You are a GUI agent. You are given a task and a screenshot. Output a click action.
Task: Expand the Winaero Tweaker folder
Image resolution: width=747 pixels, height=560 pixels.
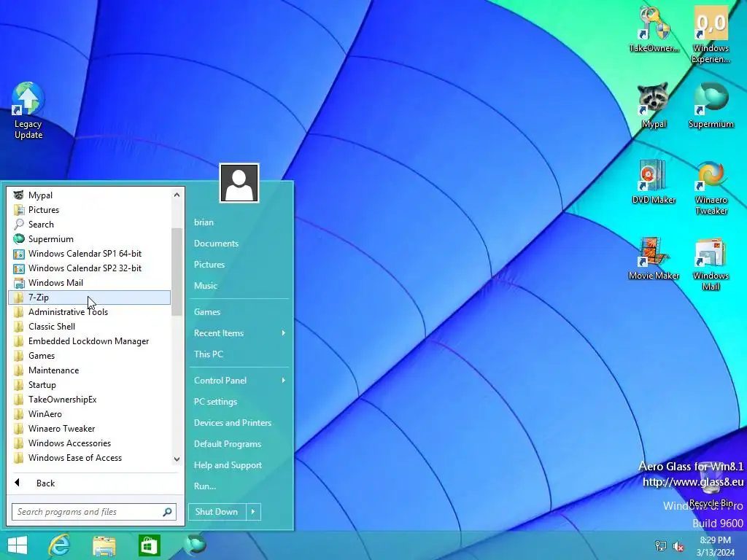pyautogui.click(x=90, y=429)
